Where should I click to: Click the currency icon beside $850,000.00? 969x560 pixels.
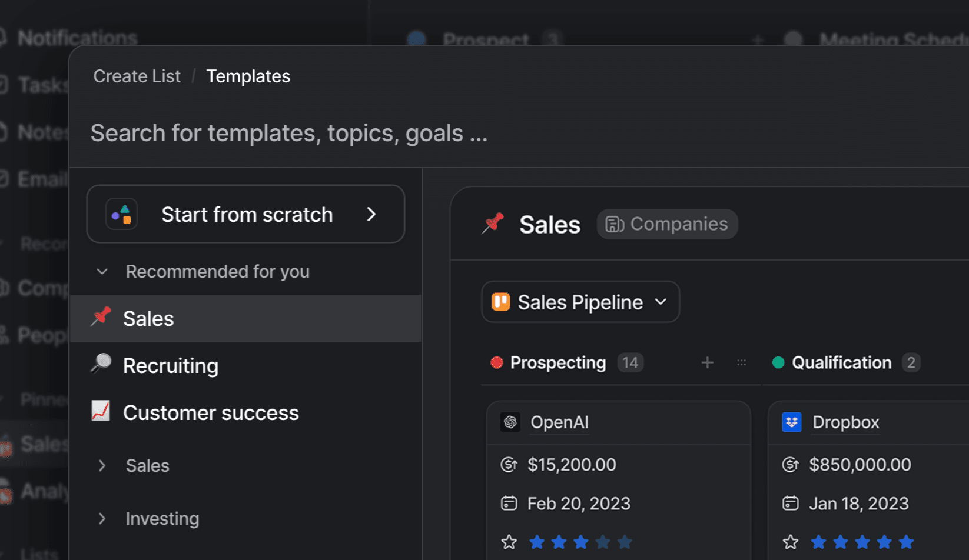(790, 465)
